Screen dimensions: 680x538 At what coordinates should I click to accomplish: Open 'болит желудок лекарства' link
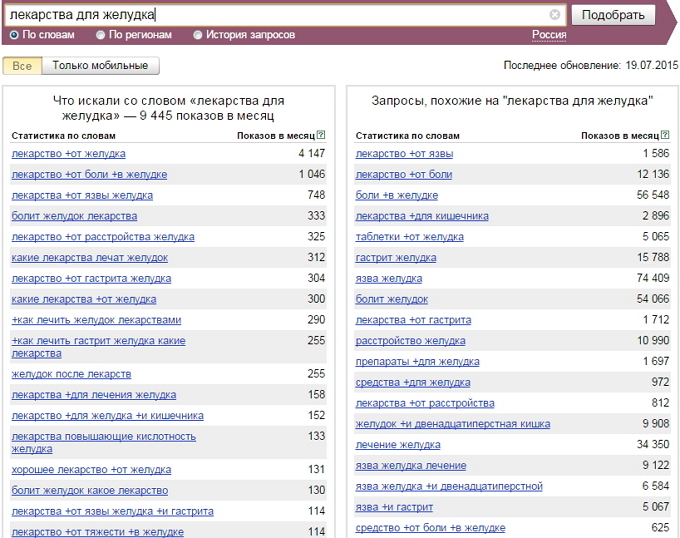point(74,216)
